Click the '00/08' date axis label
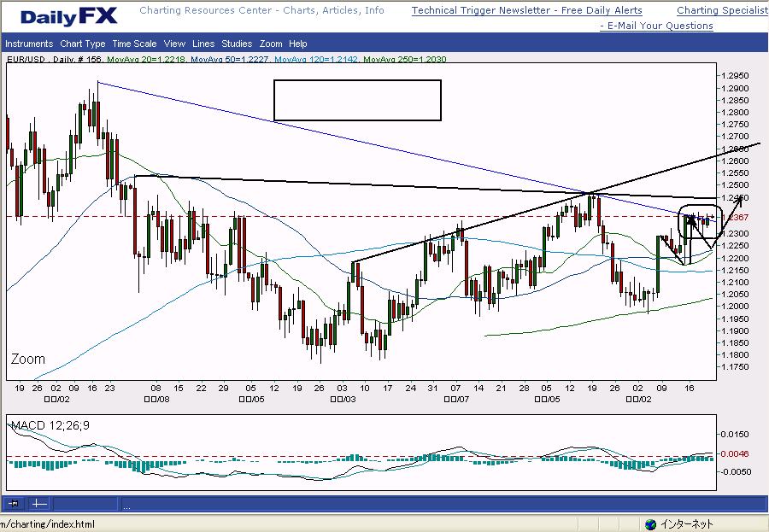The image size is (769, 532). 157,399
